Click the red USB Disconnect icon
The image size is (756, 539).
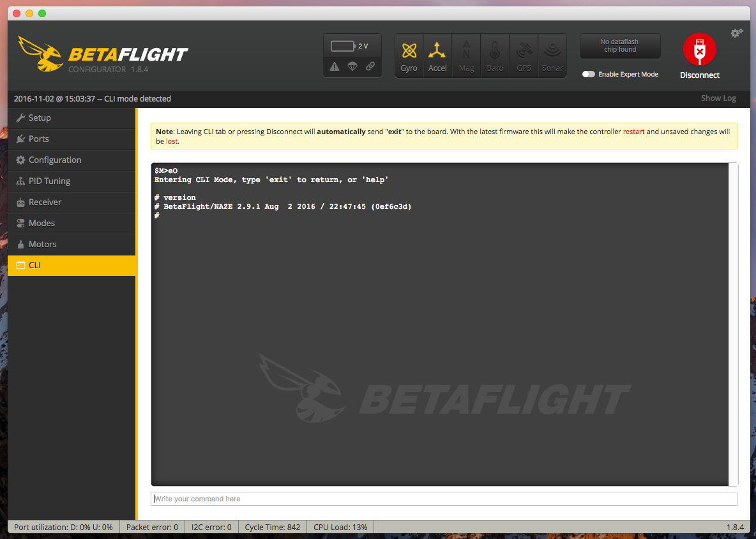point(700,49)
